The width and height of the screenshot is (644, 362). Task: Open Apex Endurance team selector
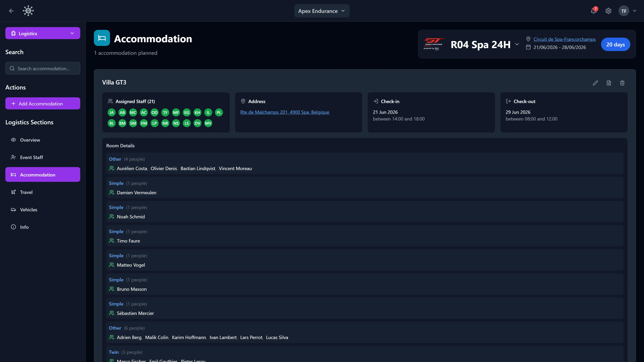(x=322, y=11)
